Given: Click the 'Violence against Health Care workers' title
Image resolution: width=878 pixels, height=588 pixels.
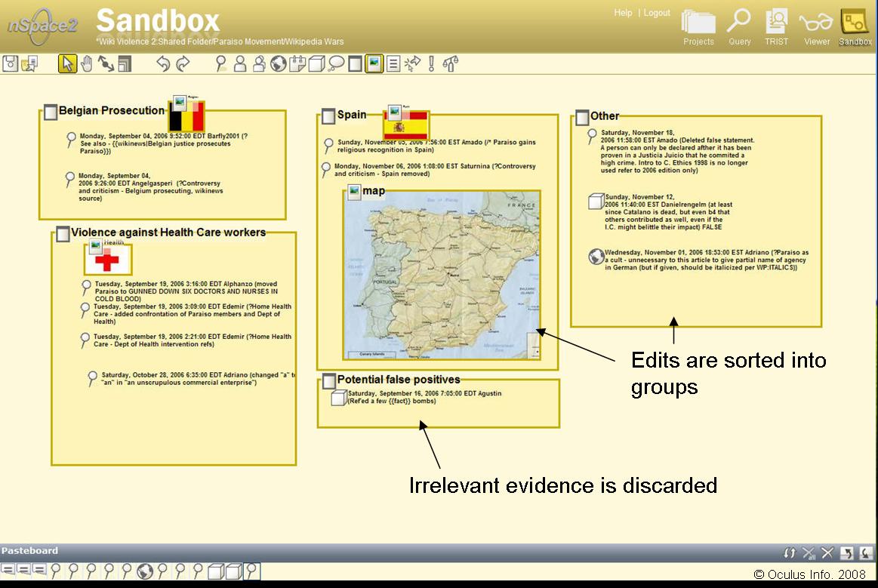Looking at the screenshot, I should point(168,232).
